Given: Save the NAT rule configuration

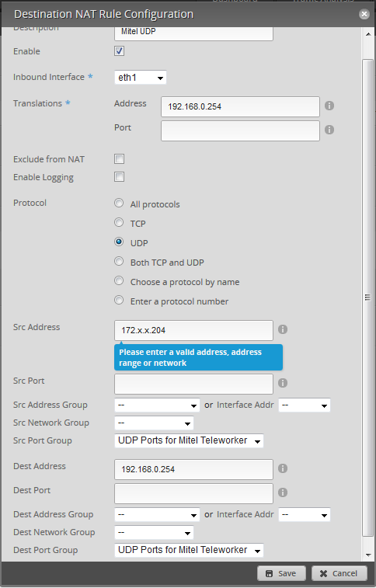Looking at the screenshot, I should [281, 573].
